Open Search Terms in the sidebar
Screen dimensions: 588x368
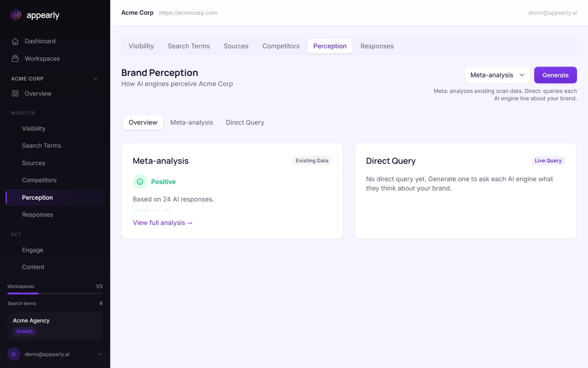click(41, 146)
